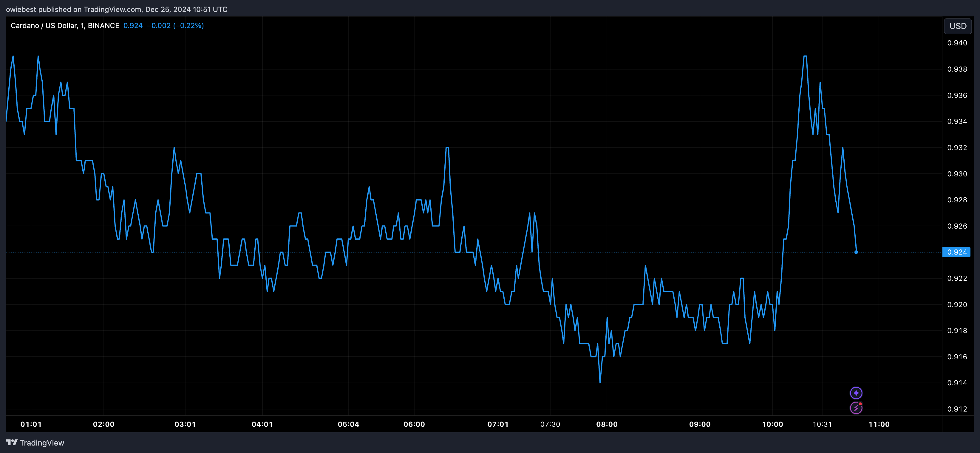
Task: Click the 01:01 time axis label
Action: click(31, 424)
